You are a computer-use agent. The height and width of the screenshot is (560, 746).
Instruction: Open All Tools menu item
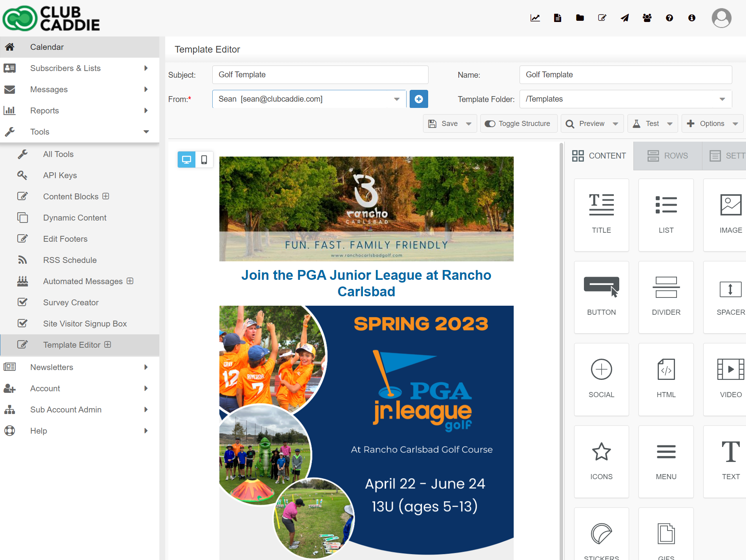[80, 154]
